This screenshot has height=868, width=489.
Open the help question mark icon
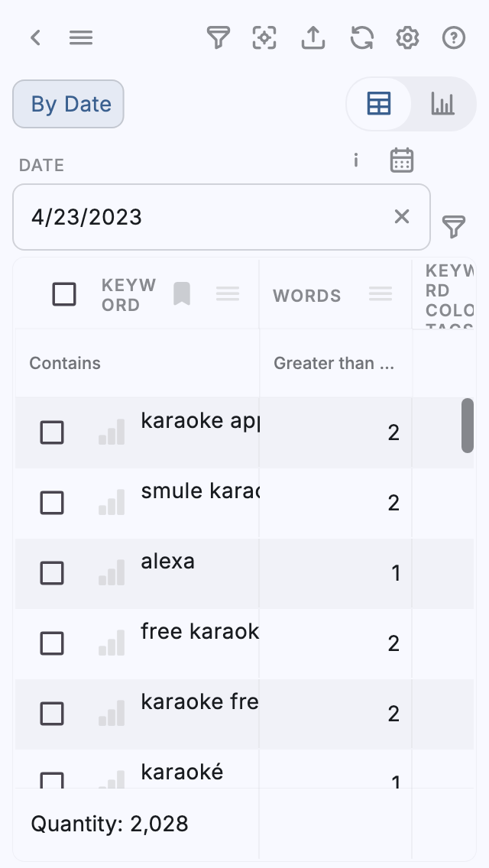coord(454,37)
